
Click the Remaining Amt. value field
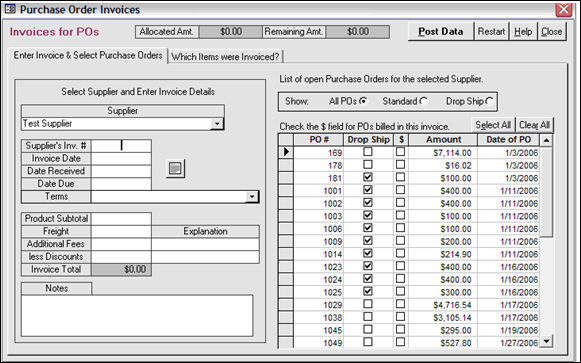tap(358, 32)
